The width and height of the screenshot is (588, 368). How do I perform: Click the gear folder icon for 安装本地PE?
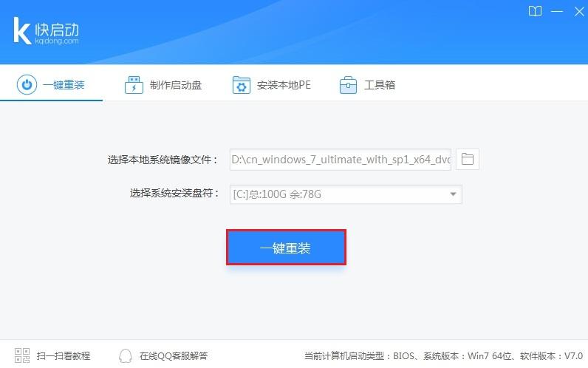(x=241, y=85)
